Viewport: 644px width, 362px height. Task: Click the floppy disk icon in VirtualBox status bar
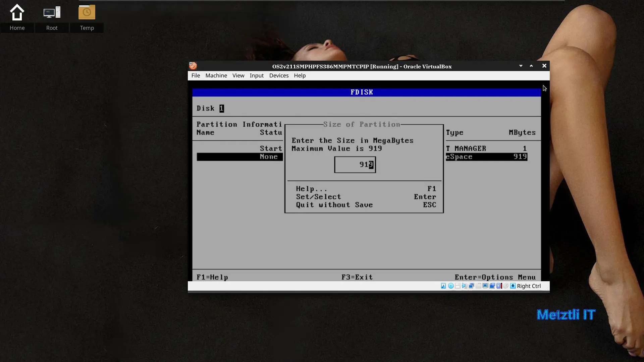(x=458, y=286)
